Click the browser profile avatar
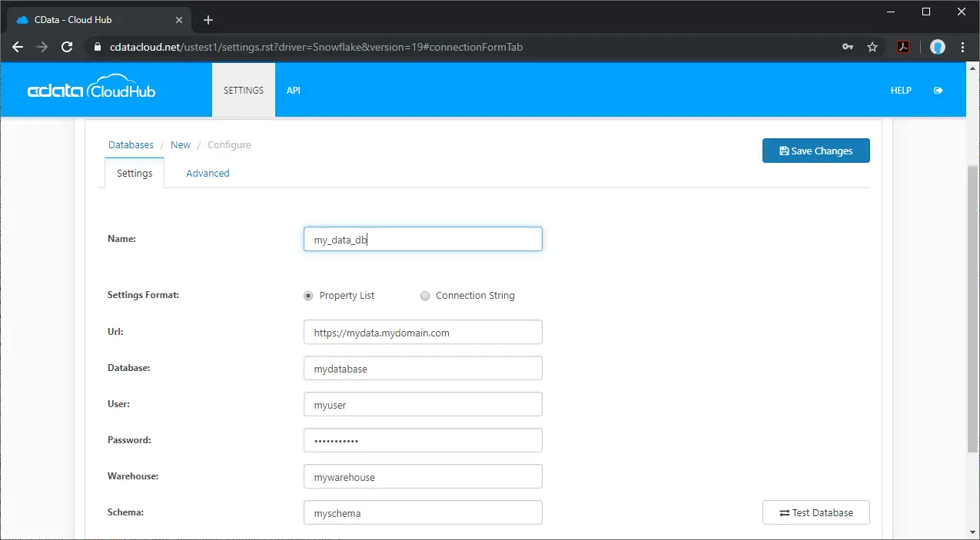The height and width of the screenshot is (540, 980). click(938, 47)
